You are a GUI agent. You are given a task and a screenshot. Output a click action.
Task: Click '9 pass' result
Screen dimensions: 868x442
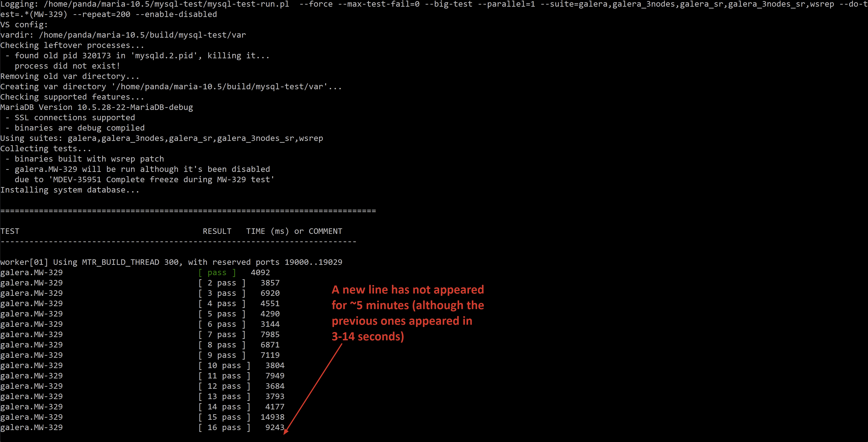[222, 355]
